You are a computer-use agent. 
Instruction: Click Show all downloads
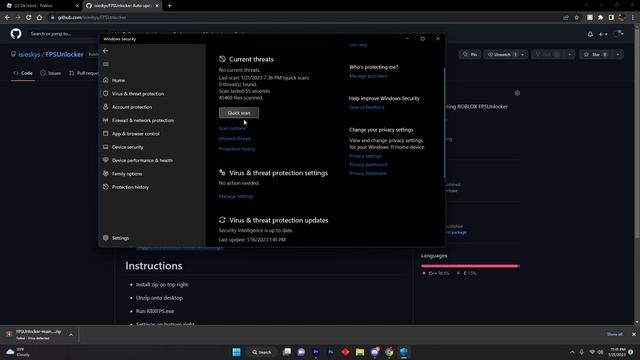[x=615, y=334]
